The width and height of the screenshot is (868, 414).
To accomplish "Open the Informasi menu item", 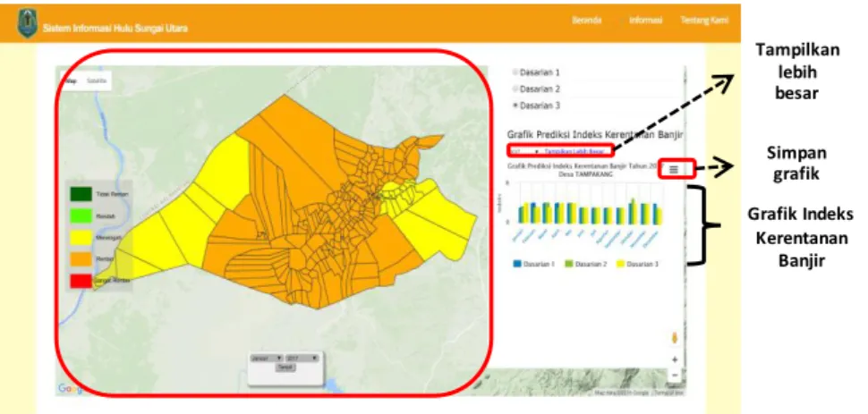I will tap(645, 20).
